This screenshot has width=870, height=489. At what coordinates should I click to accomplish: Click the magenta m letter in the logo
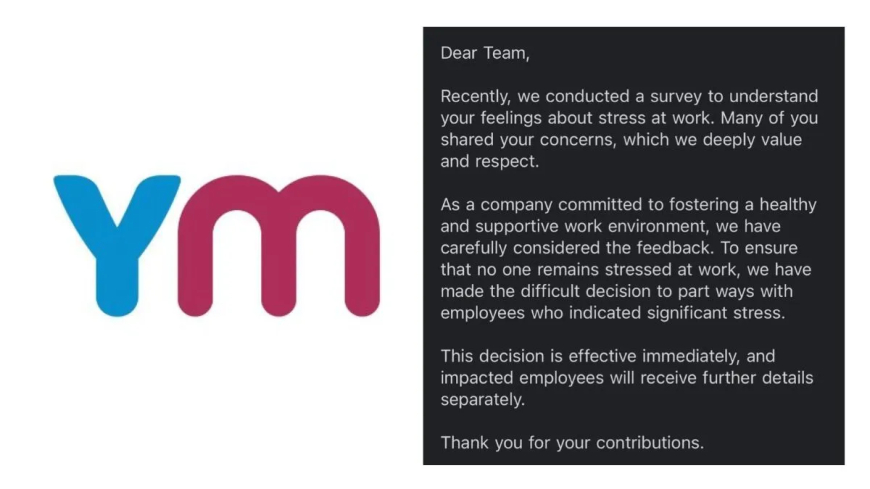click(279, 245)
